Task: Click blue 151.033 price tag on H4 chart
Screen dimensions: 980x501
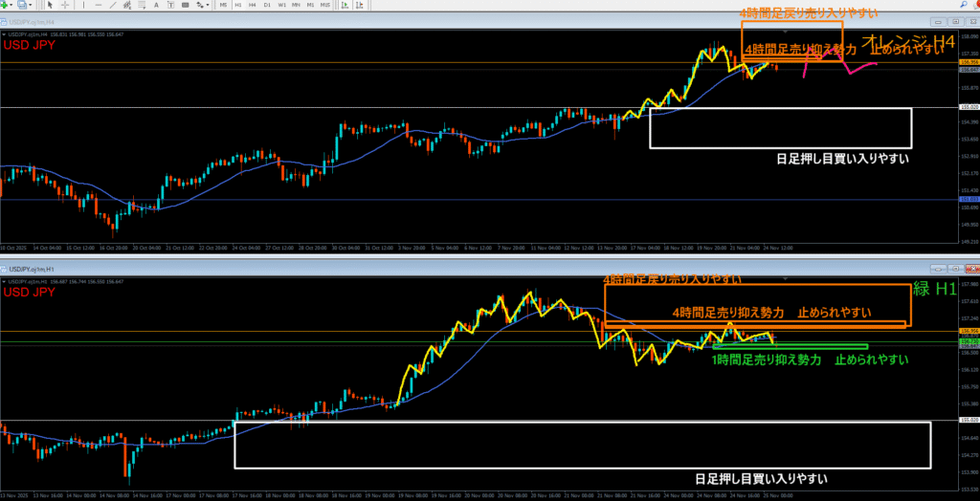Action: click(969, 199)
